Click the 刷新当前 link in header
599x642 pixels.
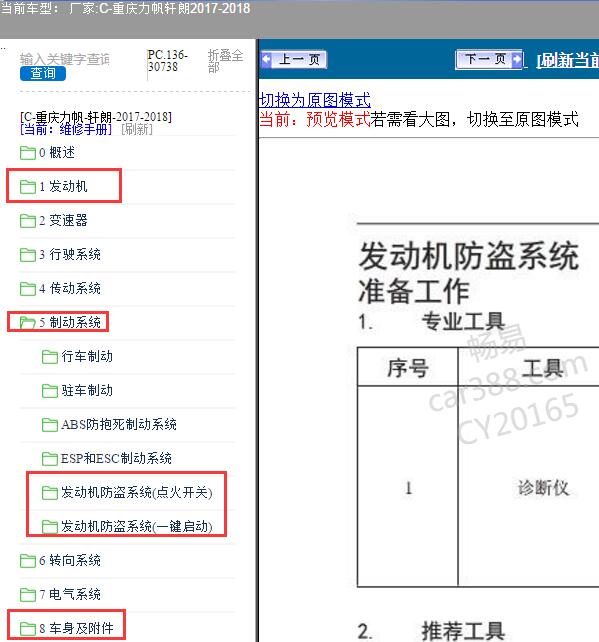[x=567, y=61]
